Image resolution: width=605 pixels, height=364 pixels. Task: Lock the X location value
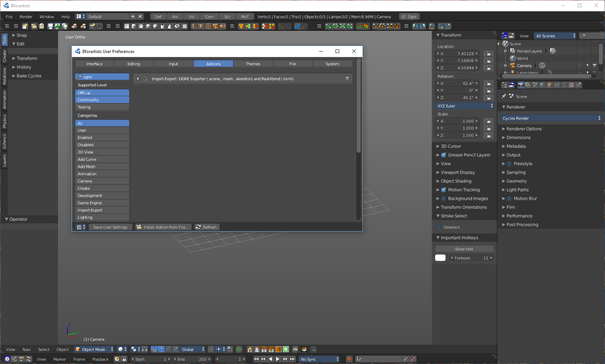[488, 54]
